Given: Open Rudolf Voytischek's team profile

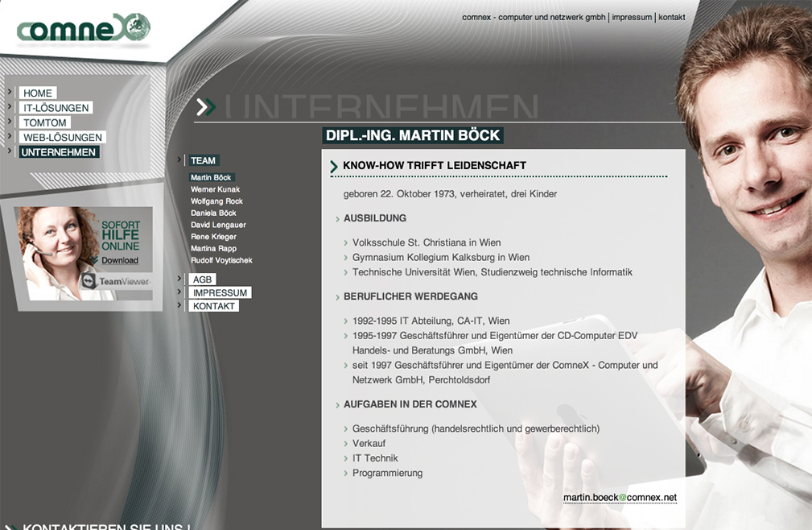Looking at the screenshot, I should coord(221,261).
